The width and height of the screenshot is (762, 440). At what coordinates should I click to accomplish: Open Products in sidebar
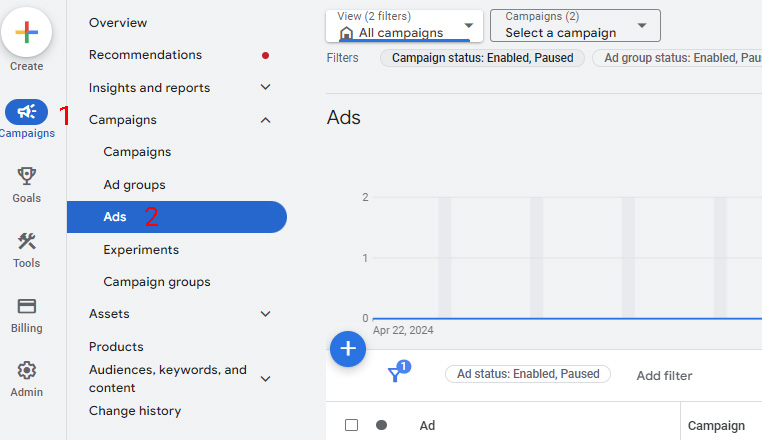(x=116, y=347)
